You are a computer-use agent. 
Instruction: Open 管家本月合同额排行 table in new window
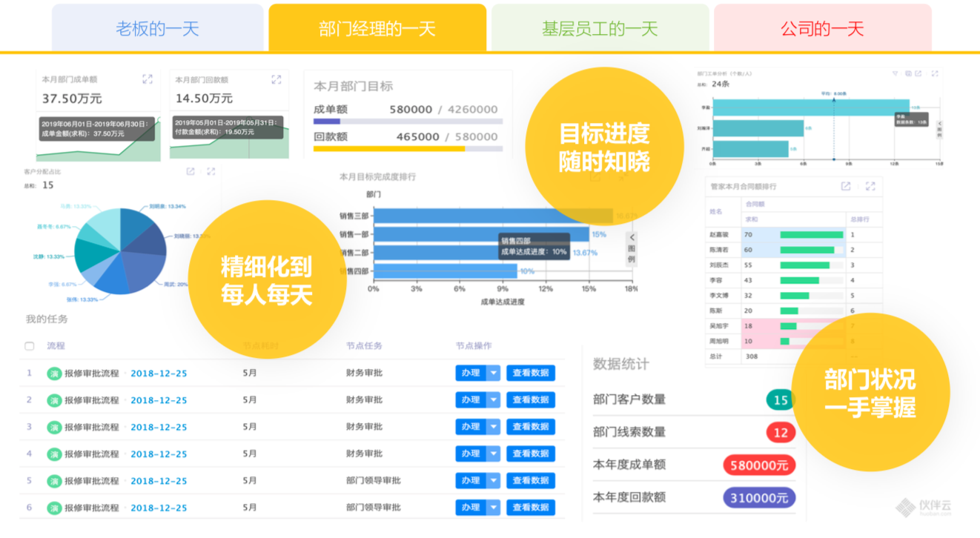(846, 187)
